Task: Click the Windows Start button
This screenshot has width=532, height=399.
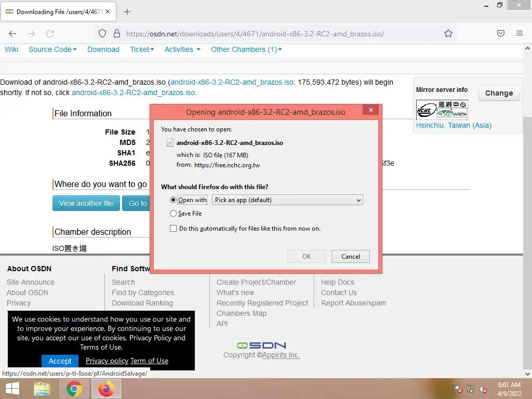Action: (12, 389)
